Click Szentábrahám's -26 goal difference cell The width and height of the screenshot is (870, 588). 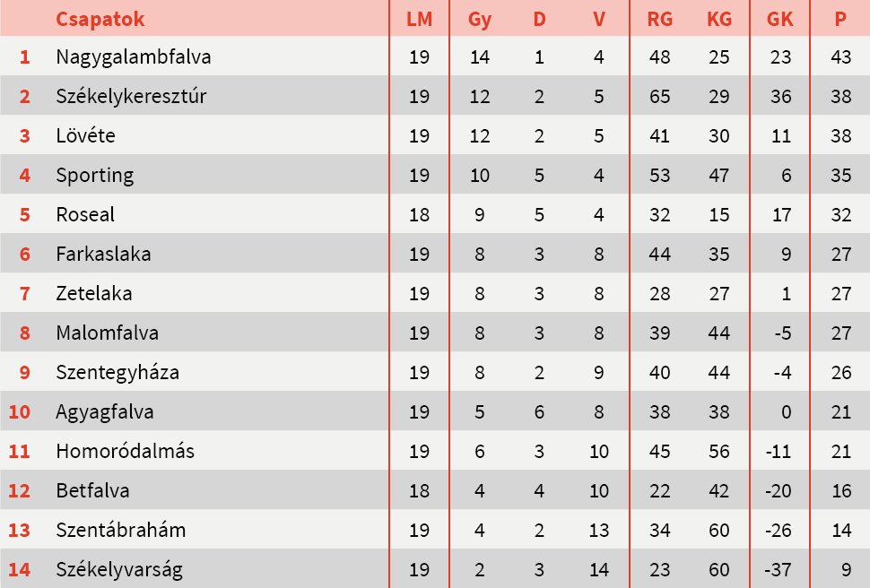point(780,531)
